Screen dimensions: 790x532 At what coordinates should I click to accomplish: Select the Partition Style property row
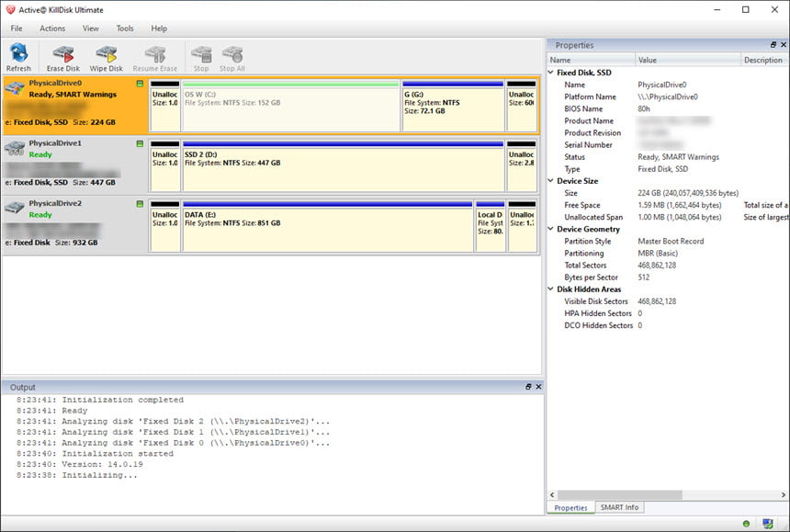coord(668,242)
